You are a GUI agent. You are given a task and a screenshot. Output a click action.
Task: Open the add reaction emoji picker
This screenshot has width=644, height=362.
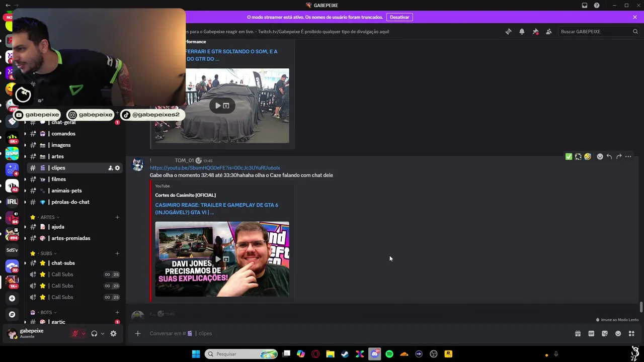click(600, 156)
